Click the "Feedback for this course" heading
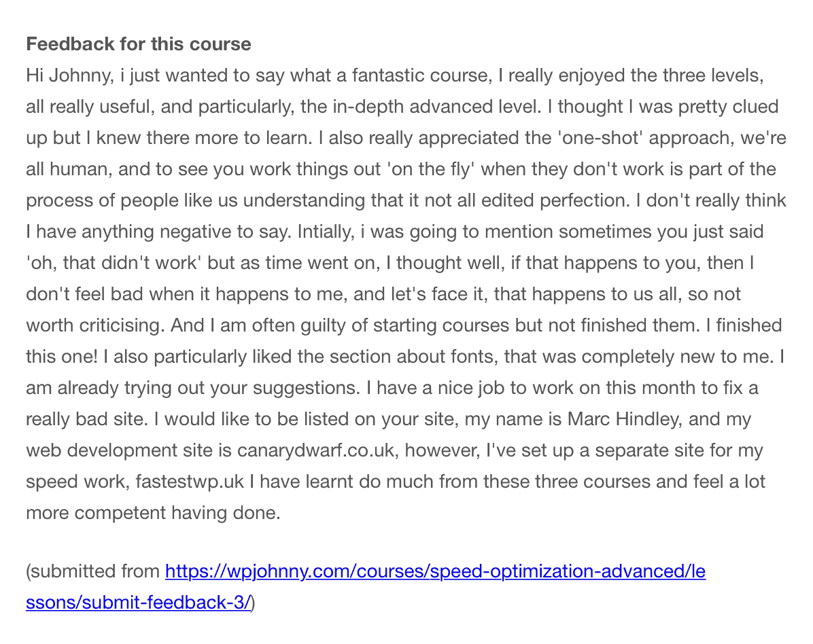Viewport: 813px width, 644px height. [x=139, y=44]
